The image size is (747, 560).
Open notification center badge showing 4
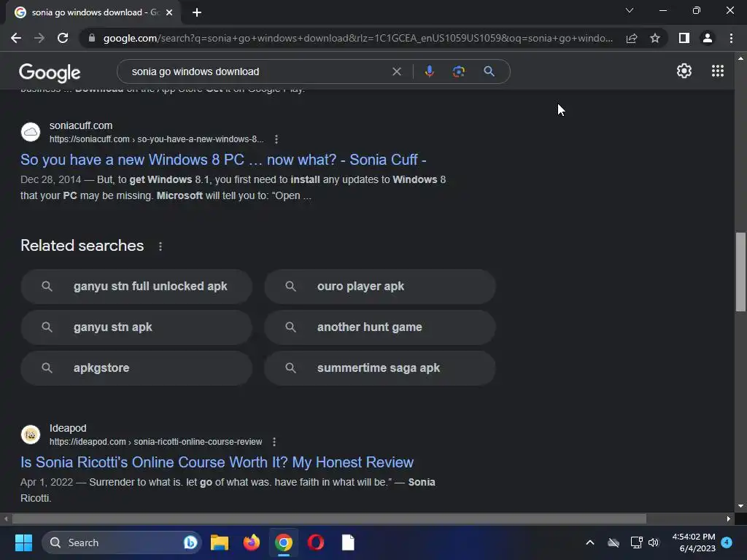[727, 542]
